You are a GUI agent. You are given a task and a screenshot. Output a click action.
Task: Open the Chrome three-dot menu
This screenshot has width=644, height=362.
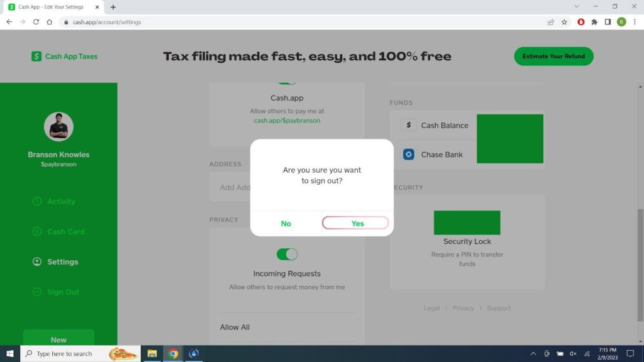635,22
